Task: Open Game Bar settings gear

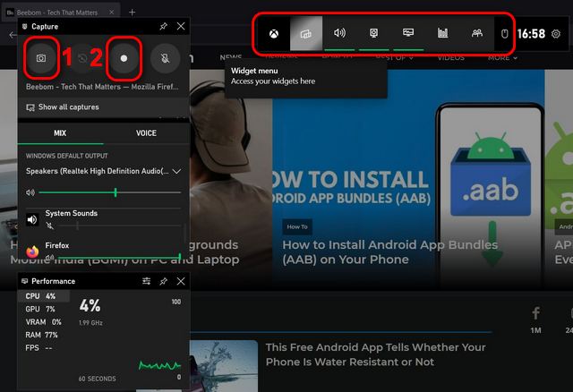Action: (556, 34)
